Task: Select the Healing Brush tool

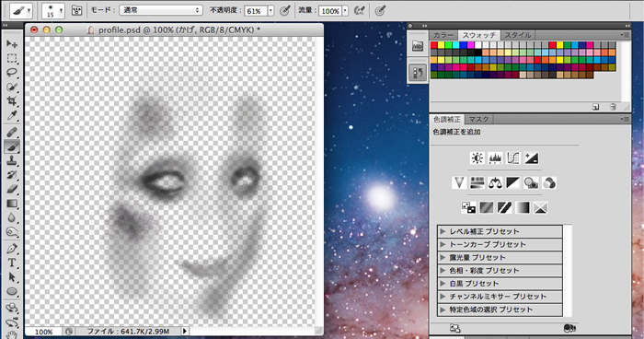Action: tap(12, 132)
